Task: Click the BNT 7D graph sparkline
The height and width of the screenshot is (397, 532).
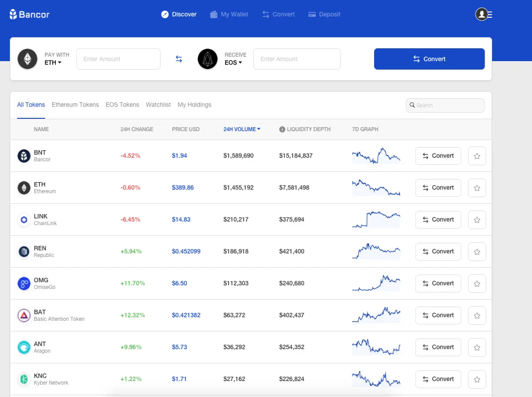Action: [376, 156]
